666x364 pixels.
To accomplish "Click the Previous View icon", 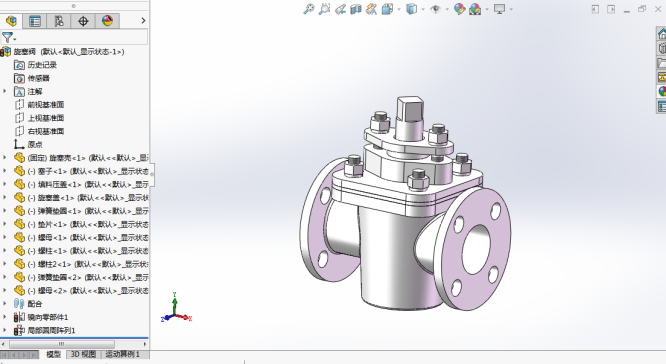I will [340, 9].
